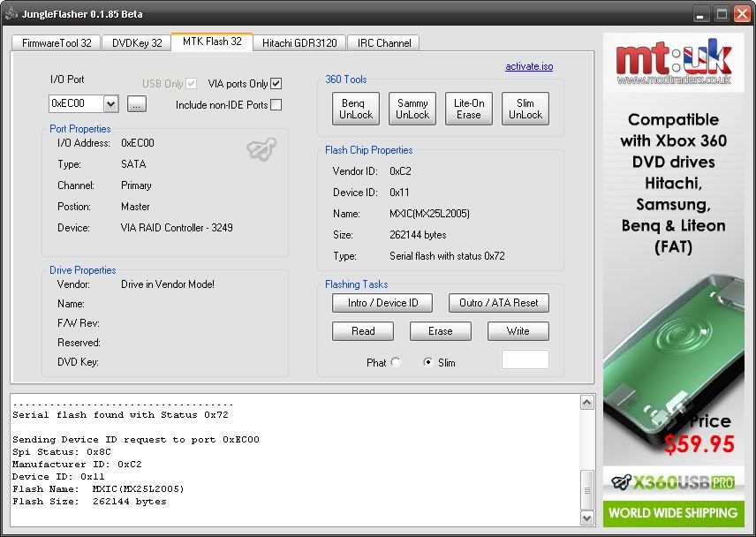The image size is (756, 537).
Task: Click the green X360USB device image
Action: click(x=673, y=361)
